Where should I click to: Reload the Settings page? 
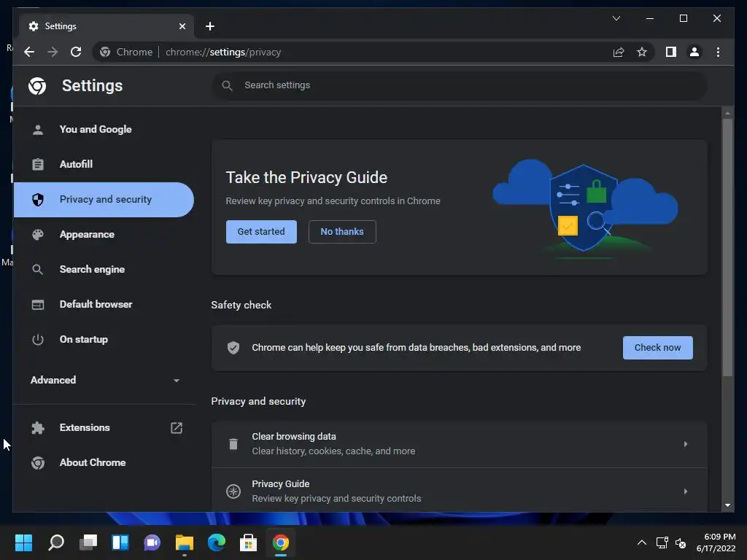(76, 52)
